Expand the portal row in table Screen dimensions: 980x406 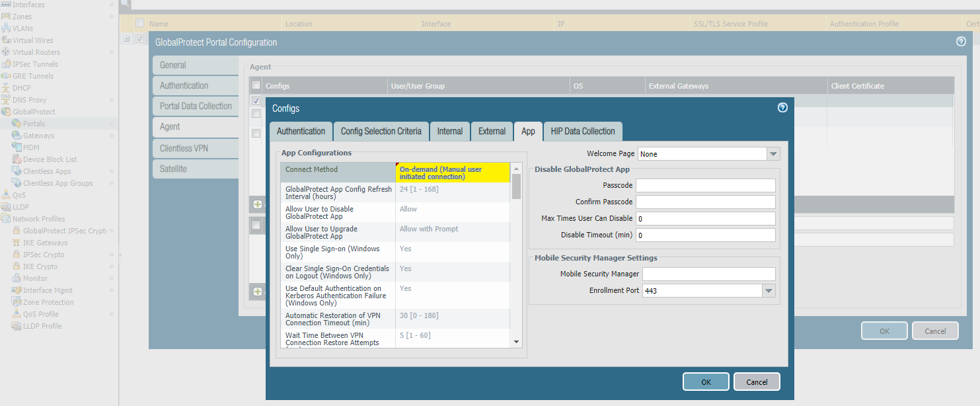(127, 38)
